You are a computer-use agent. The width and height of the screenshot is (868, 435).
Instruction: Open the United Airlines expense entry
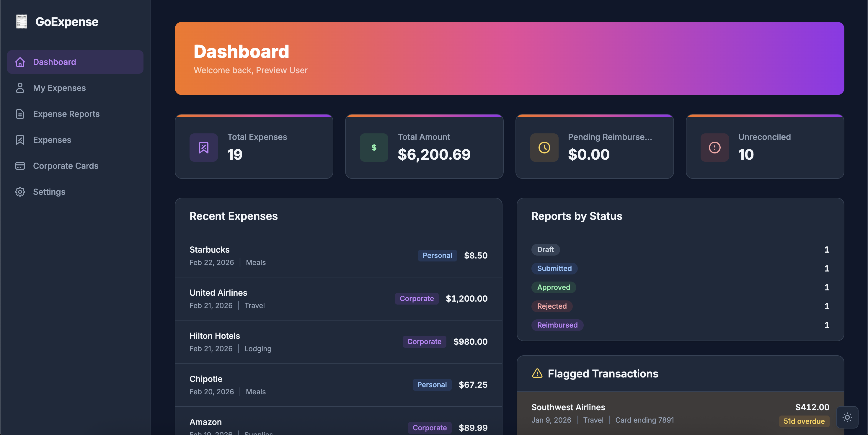coord(338,299)
